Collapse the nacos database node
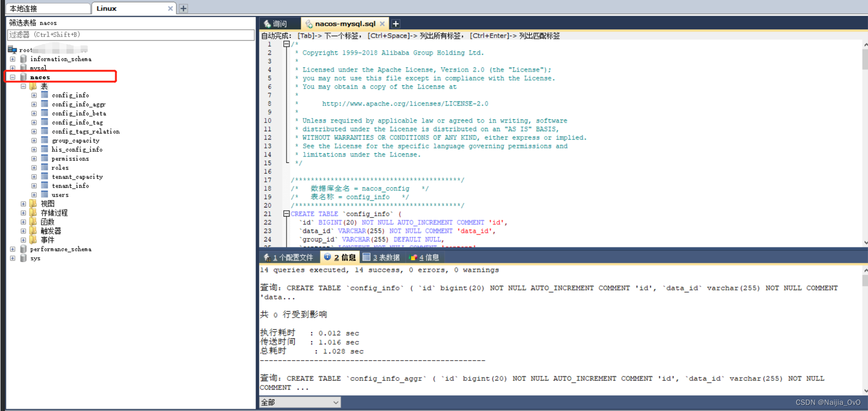 (13, 77)
